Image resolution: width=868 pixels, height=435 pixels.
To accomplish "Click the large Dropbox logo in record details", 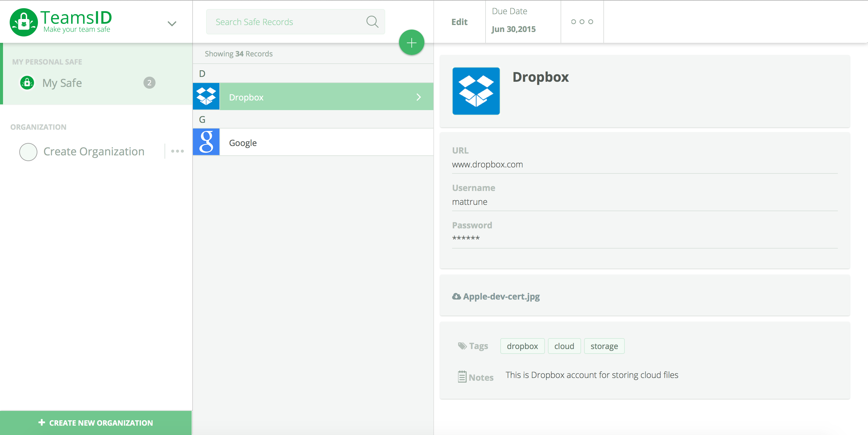I will [x=476, y=91].
